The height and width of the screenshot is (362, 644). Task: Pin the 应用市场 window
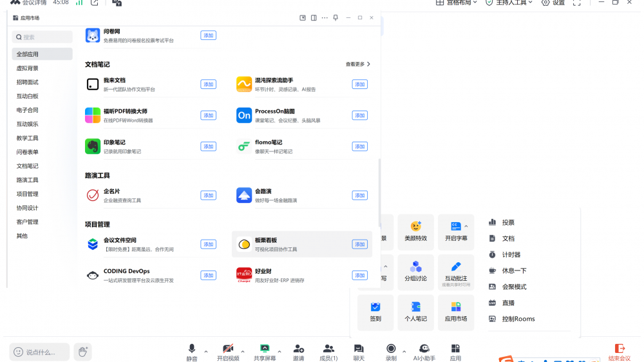coord(336,17)
